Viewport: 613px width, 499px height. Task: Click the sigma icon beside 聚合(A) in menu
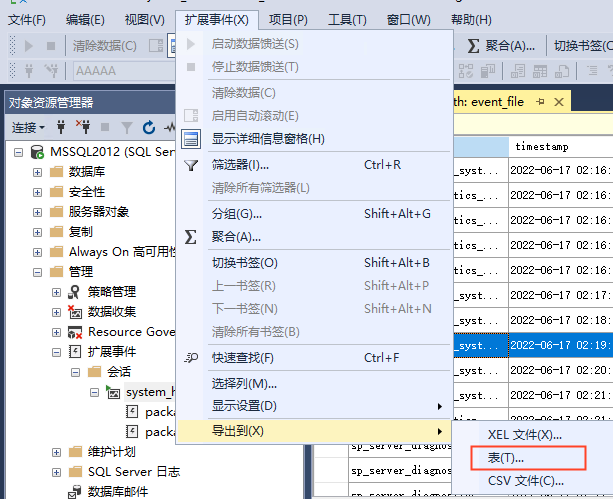191,237
